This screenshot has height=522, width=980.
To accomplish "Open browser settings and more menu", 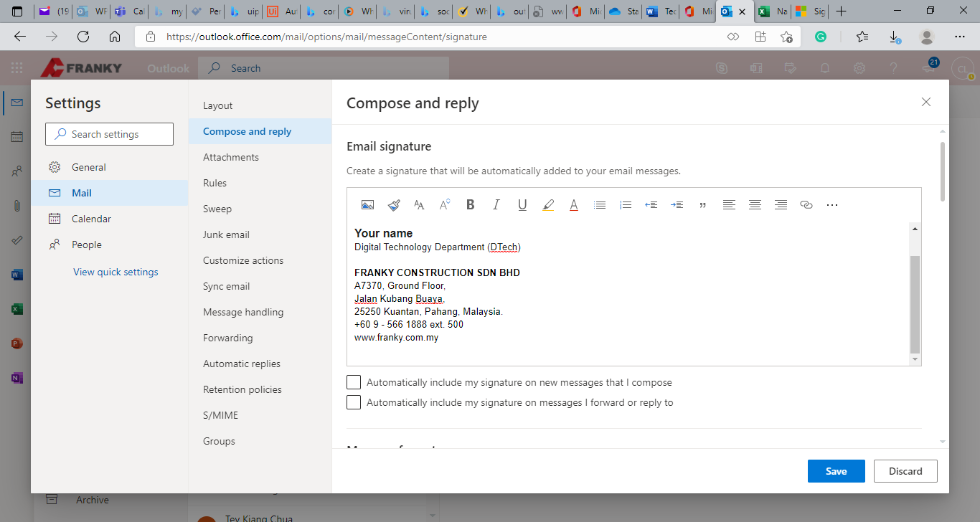I will (x=960, y=37).
